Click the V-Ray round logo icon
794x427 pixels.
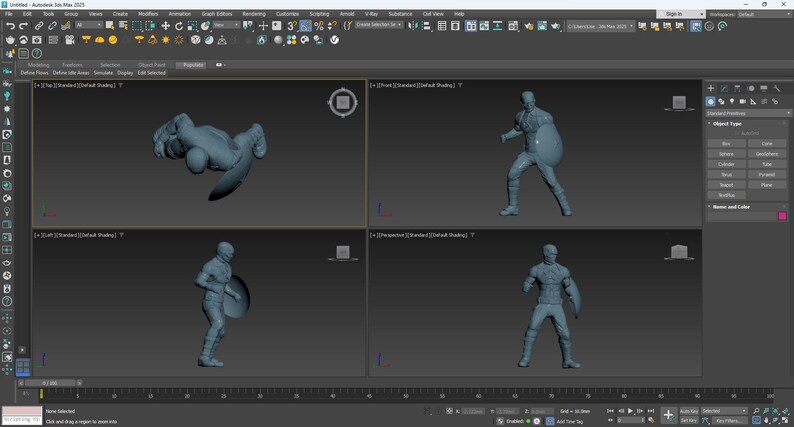[x=335, y=40]
